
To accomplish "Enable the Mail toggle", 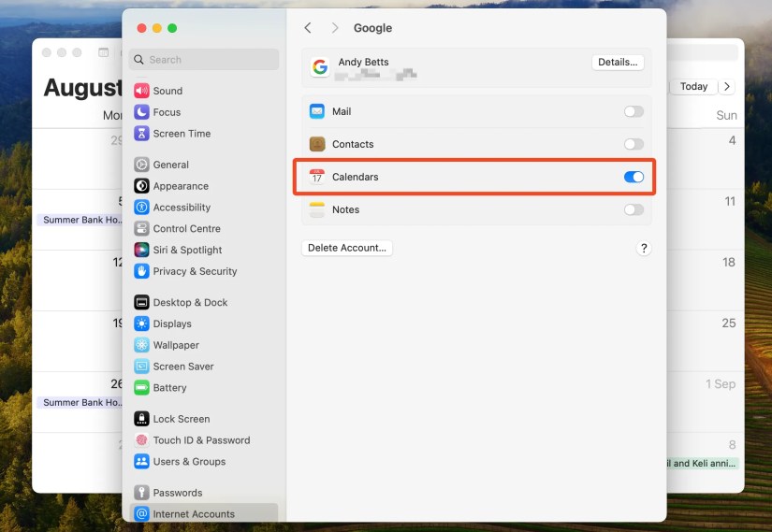I will (634, 111).
